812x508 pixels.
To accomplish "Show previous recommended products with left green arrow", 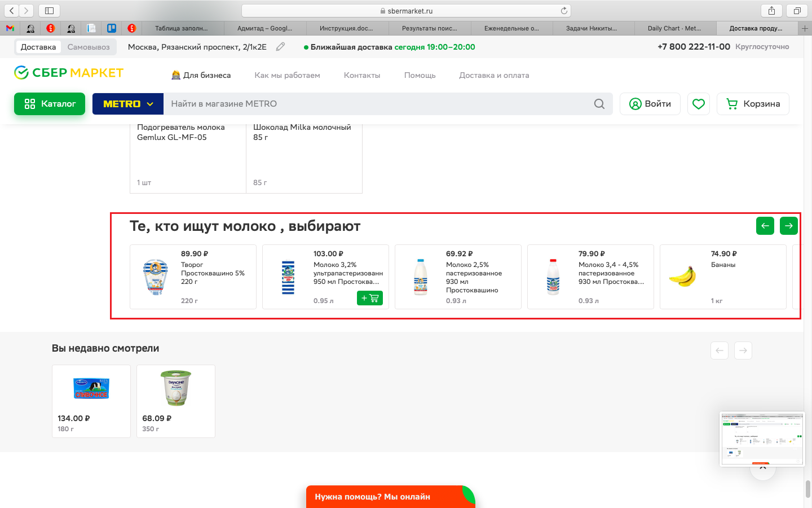I will (765, 226).
